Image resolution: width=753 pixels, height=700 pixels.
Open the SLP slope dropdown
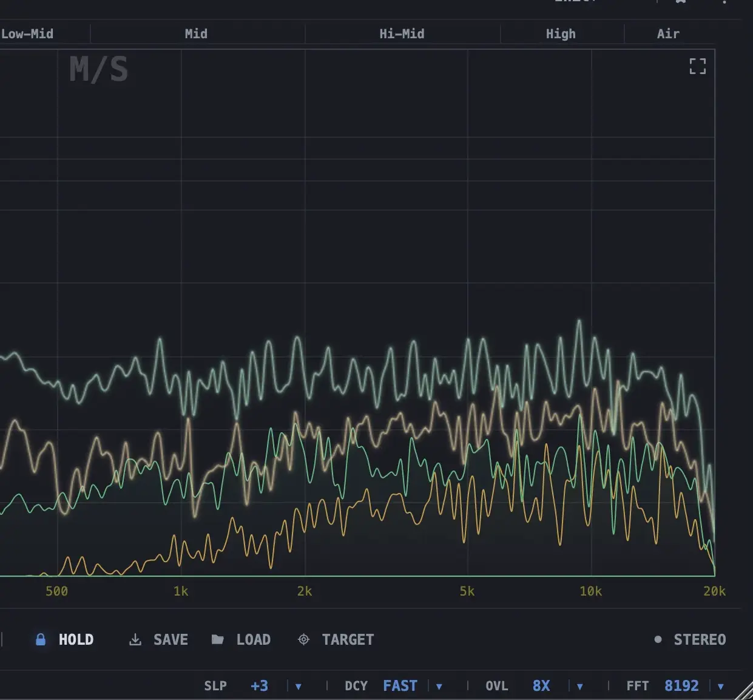click(x=298, y=685)
